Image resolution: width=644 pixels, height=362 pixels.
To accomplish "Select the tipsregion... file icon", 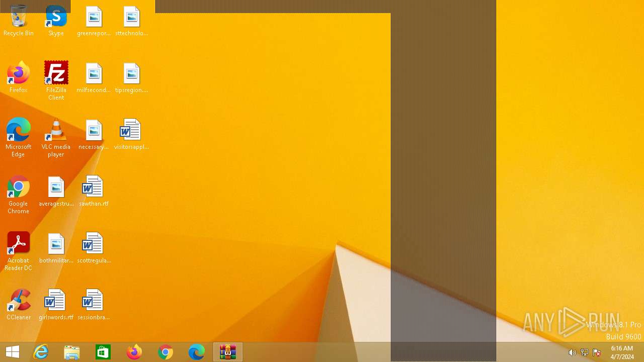I will (x=131, y=77).
